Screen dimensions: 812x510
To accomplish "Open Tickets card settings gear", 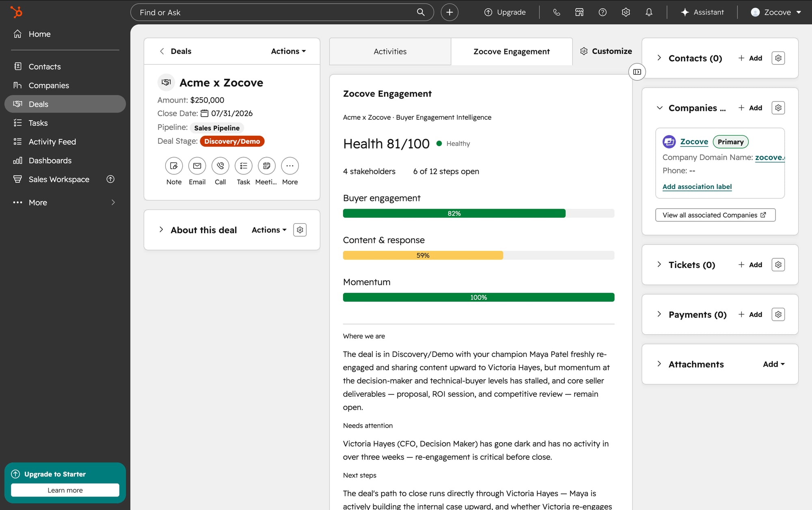I will tap(778, 265).
